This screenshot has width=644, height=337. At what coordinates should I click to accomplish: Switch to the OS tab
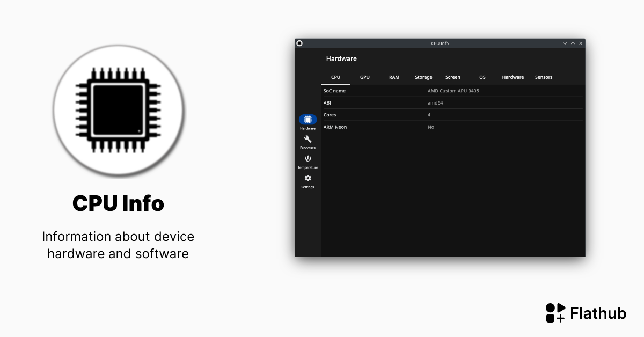(x=482, y=77)
